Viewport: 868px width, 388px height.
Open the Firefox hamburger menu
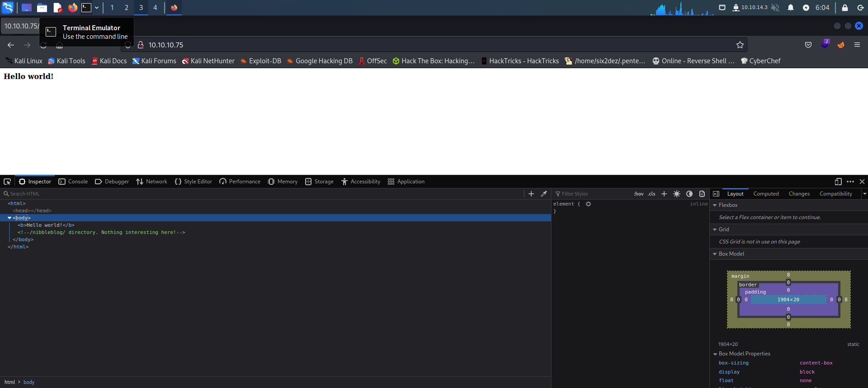tap(857, 45)
